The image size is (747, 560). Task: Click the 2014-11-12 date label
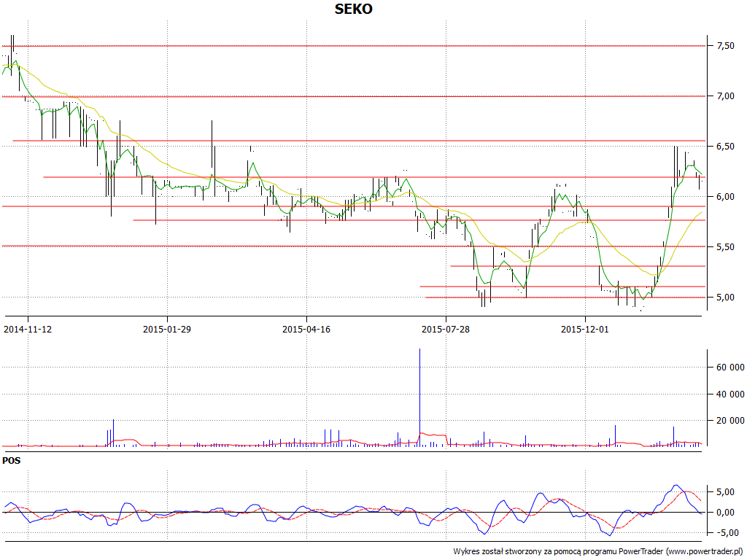(x=28, y=329)
